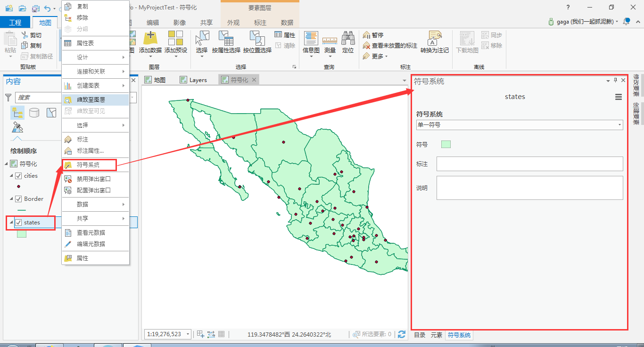
Task: Click the 标注 label text field
Action: 529,164
